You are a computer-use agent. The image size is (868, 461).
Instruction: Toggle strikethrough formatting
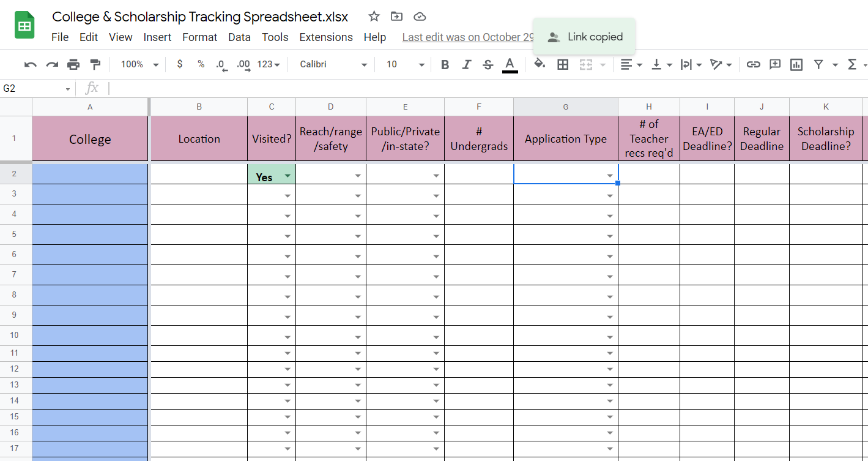pyautogui.click(x=488, y=64)
